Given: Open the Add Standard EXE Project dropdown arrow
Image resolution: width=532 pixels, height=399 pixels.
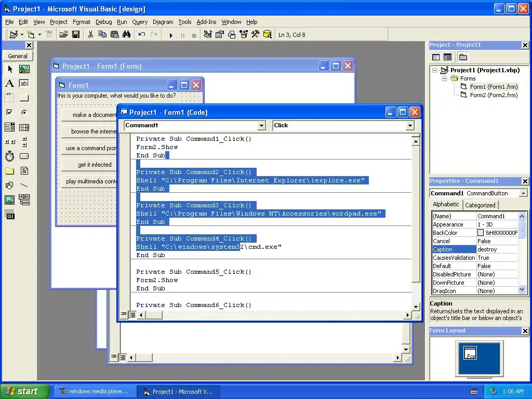Looking at the screenshot, I should 22,35.
